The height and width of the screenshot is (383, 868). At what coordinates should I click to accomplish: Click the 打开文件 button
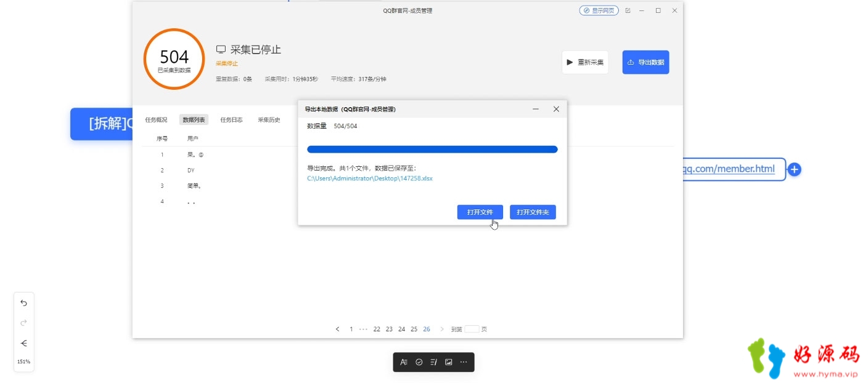coord(480,212)
